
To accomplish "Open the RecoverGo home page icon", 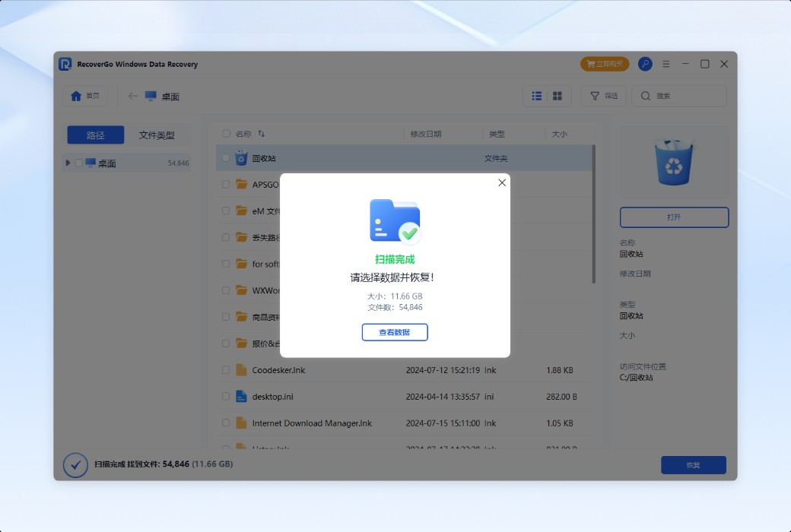I will (76, 96).
